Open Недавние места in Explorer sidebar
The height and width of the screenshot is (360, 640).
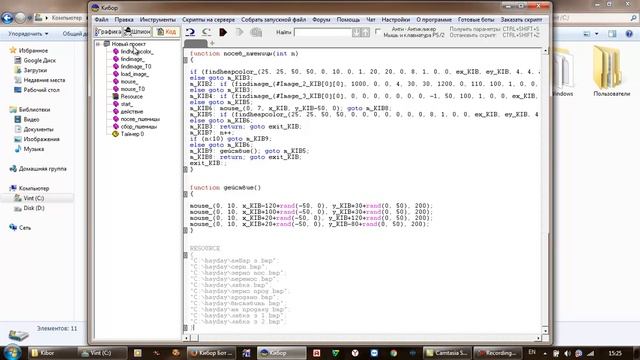[44, 80]
